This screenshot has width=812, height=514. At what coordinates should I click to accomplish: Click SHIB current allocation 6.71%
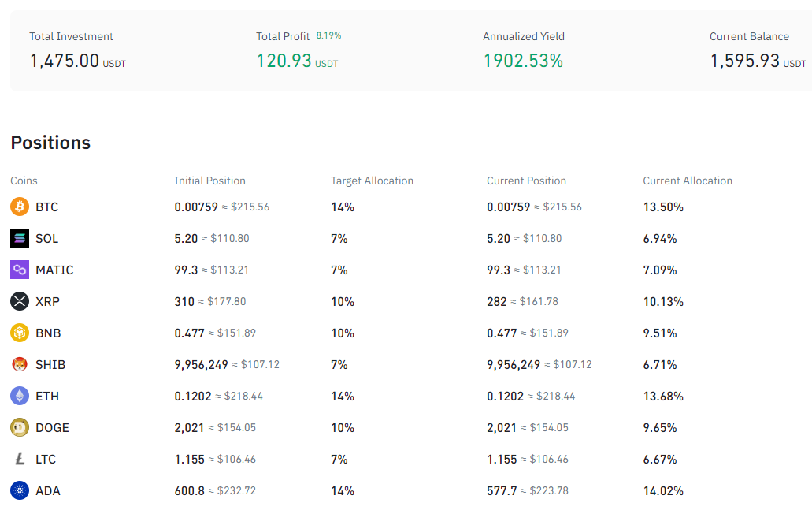[660, 365]
